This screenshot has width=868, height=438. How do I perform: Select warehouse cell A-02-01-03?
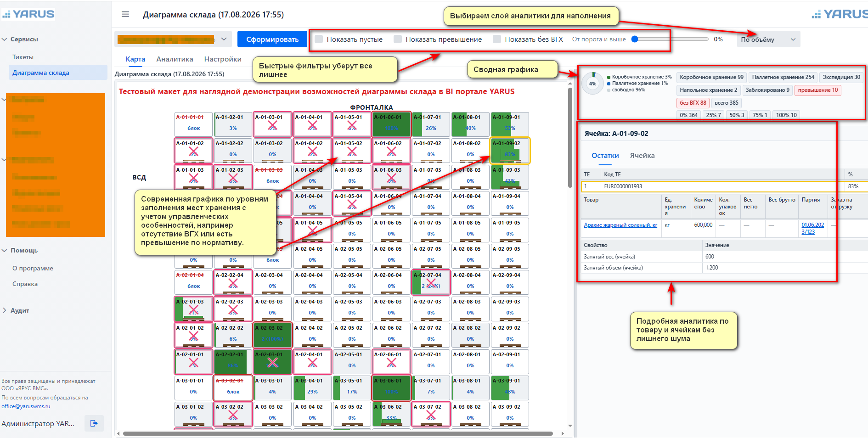click(x=193, y=309)
